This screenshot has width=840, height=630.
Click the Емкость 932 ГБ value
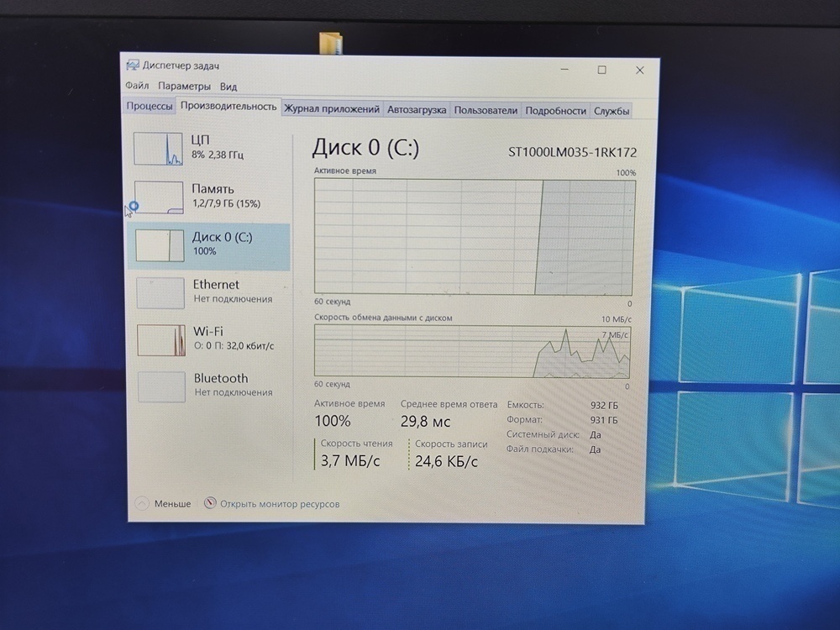pyautogui.click(x=604, y=406)
